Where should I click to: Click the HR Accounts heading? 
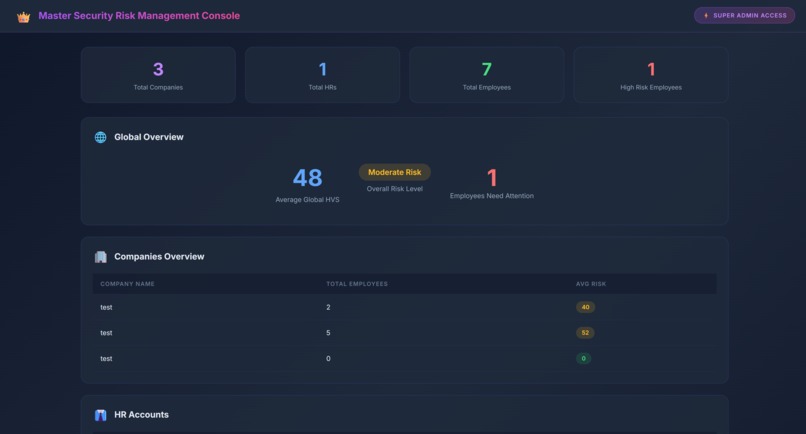click(141, 415)
